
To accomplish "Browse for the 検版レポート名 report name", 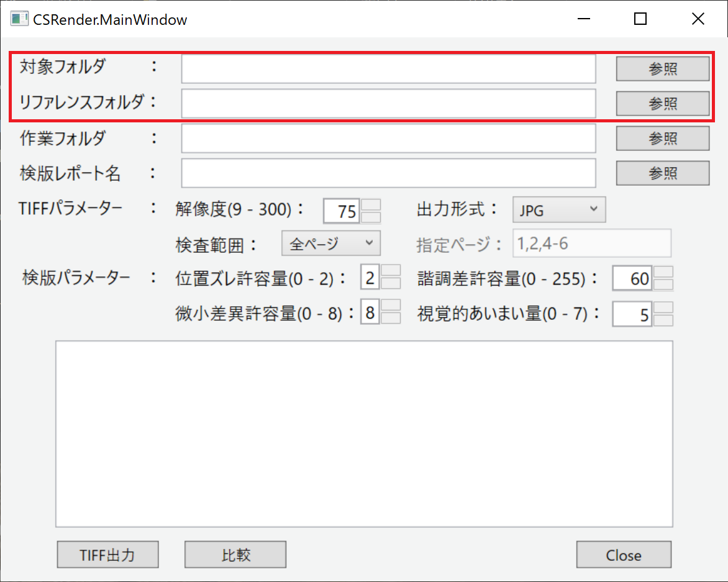I will pyautogui.click(x=662, y=173).
